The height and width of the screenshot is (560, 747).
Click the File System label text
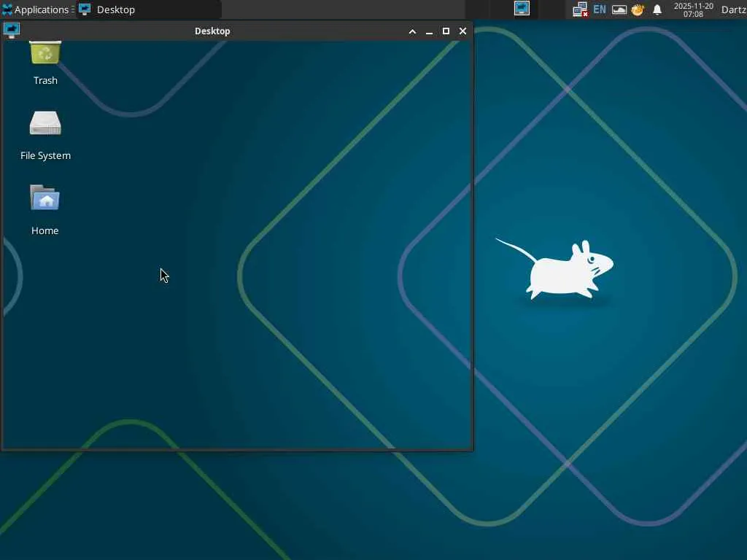click(x=45, y=156)
